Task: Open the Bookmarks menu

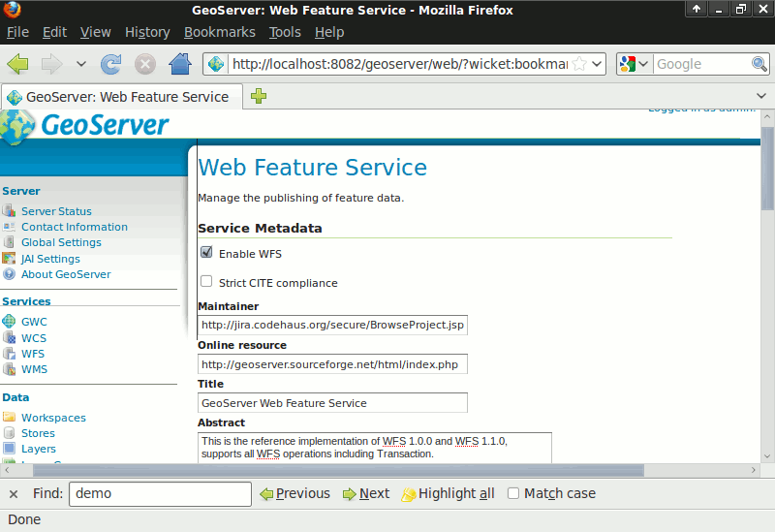Action: pos(220,32)
